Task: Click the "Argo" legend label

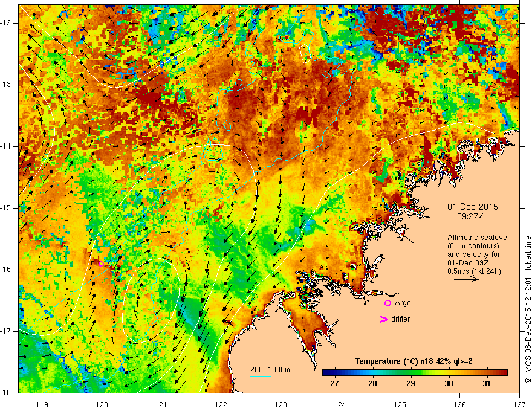Action: pos(403,303)
